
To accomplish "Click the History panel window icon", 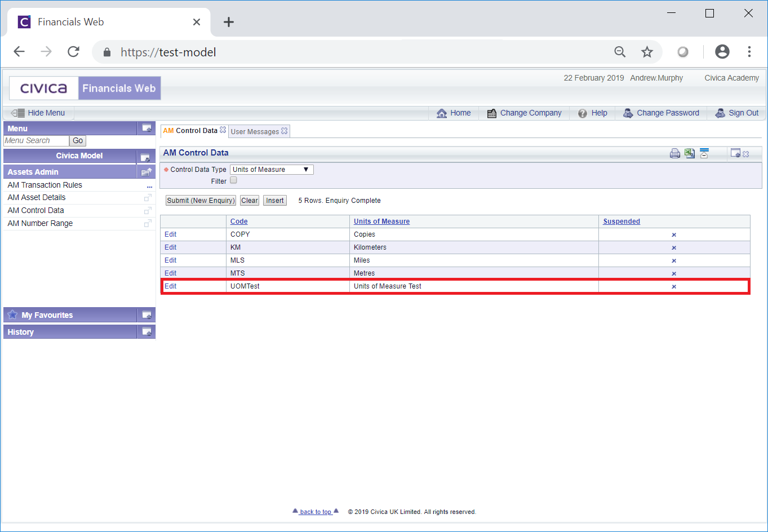I will 147,332.
